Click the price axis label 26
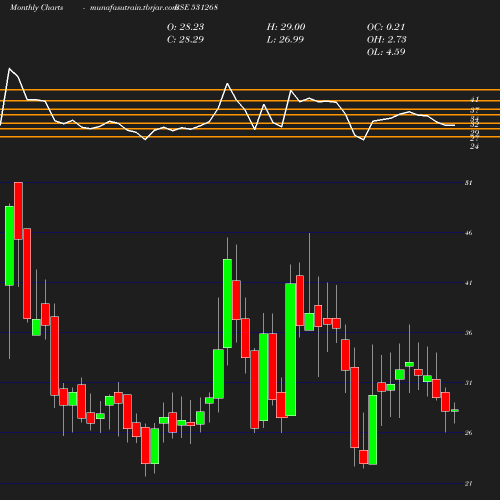Image resolution: width=500 pixels, height=500 pixels. pyautogui.click(x=469, y=433)
